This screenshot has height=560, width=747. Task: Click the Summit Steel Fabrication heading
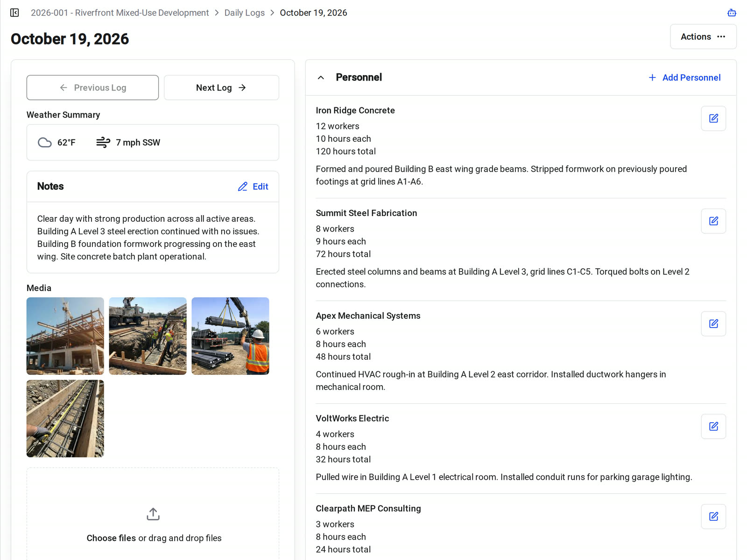(366, 213)
